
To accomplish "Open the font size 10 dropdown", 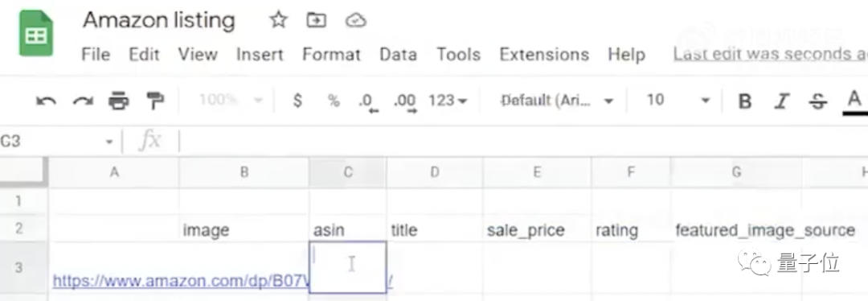I will (x=678, y=101).
